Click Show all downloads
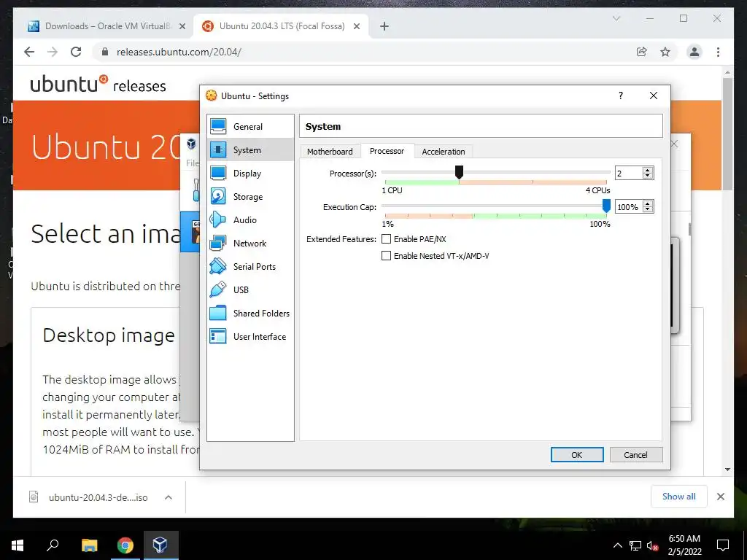The width and height of the screenshot is (747, 560). tap(679, 497)
